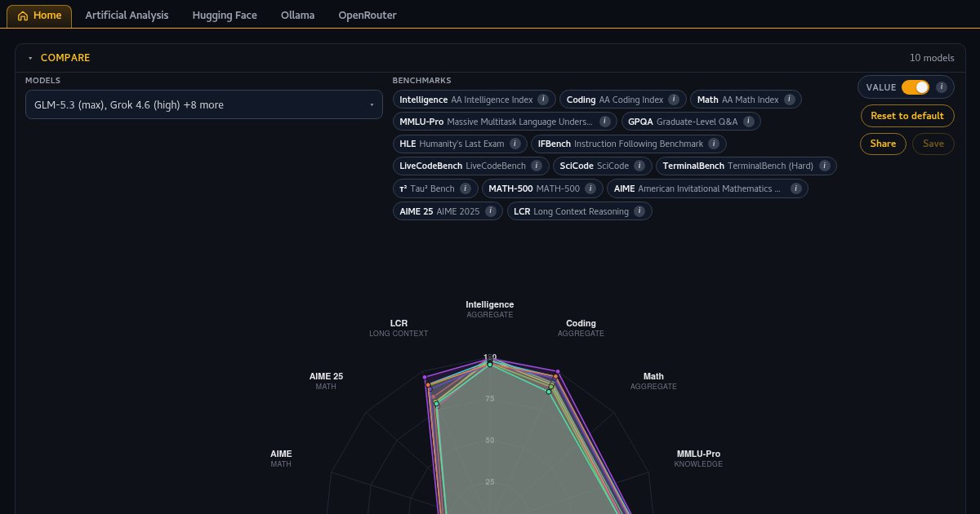This screenshot has width=980, height=514.
Task: Show info for Humanity's Last Exam
Action: click(514, 144)
